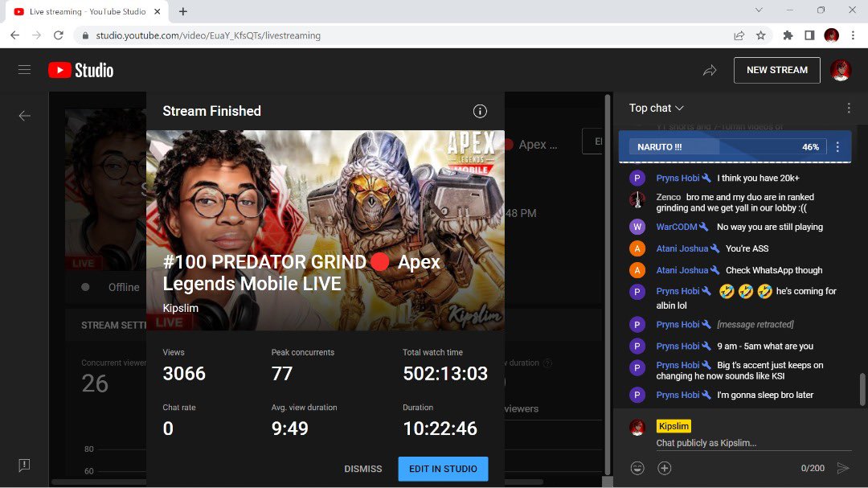Click the NEW STREAM button
The image size is (868, 488).
[x=776, y=71]
